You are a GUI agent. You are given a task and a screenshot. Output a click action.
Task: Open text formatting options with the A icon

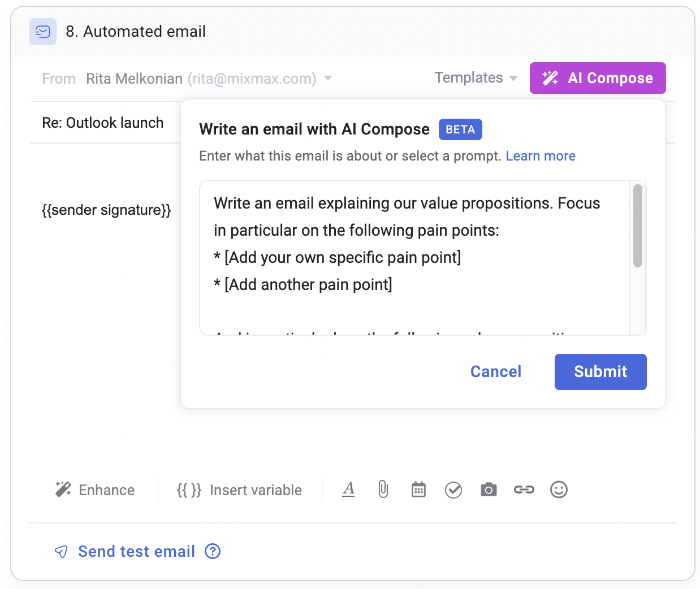pyautogui.click(x=348, y=490)
